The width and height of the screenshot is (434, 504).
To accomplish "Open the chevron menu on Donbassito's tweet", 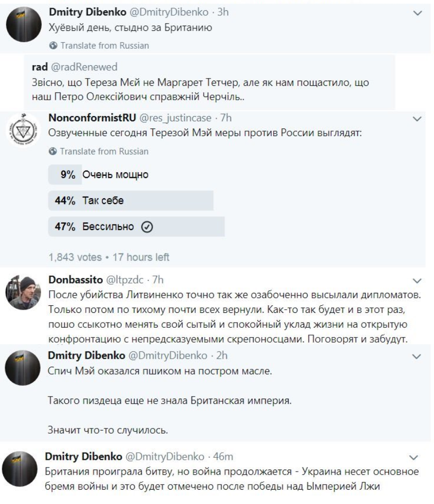I will [416, 281].
